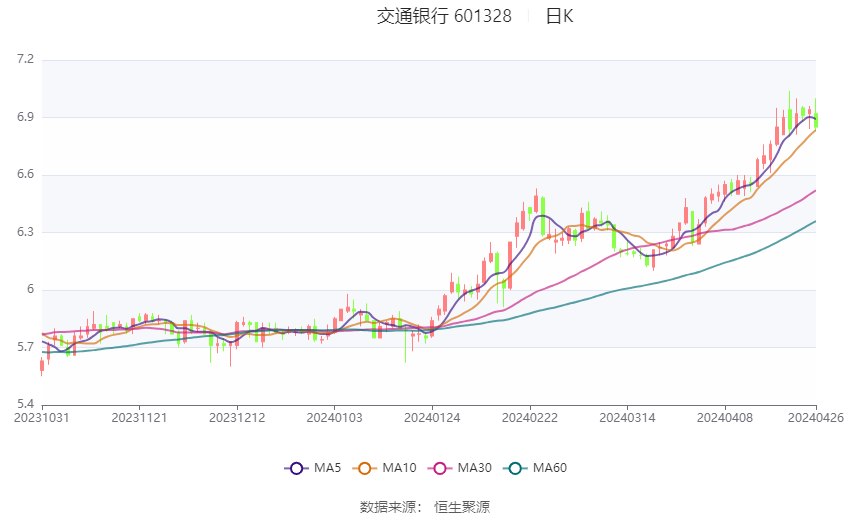Image resolution: width=850 pixels, height=517 pixels.
Task: Click the 20240314 date axis label
Action: [x=627, y=418]
